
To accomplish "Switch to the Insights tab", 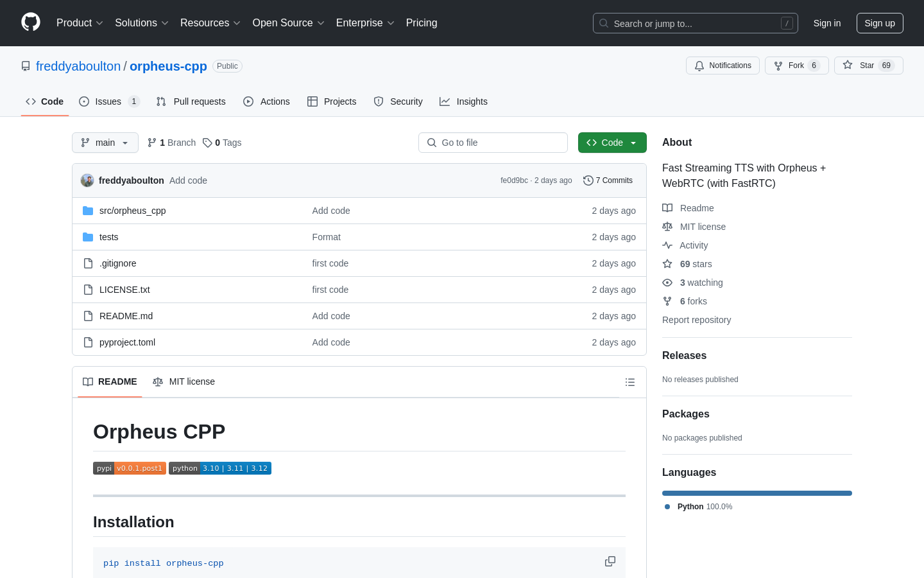I will 463,101.
